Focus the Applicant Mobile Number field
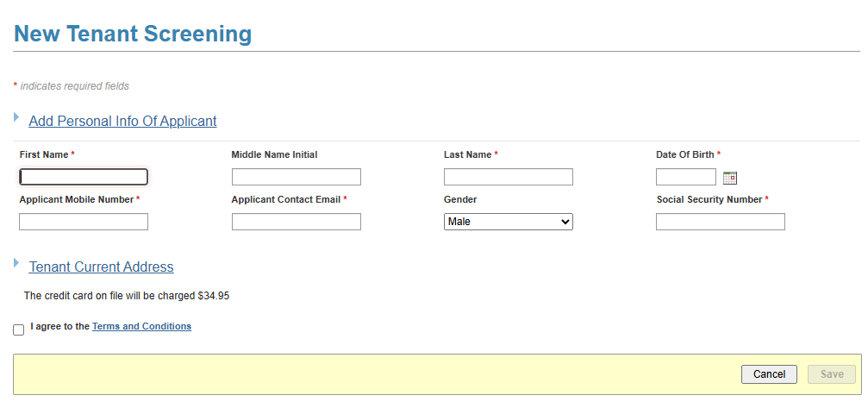868x408 pixels. coord(84,222)
